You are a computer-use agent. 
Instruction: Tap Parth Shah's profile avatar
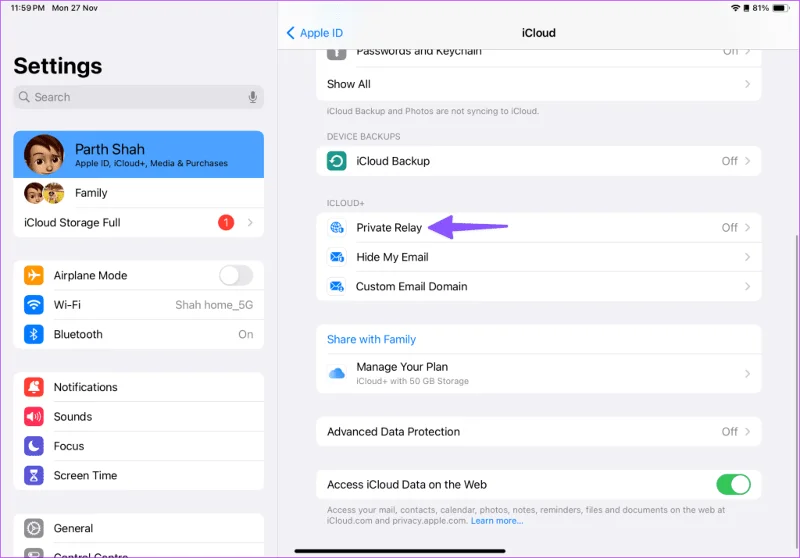coord(44,155)
